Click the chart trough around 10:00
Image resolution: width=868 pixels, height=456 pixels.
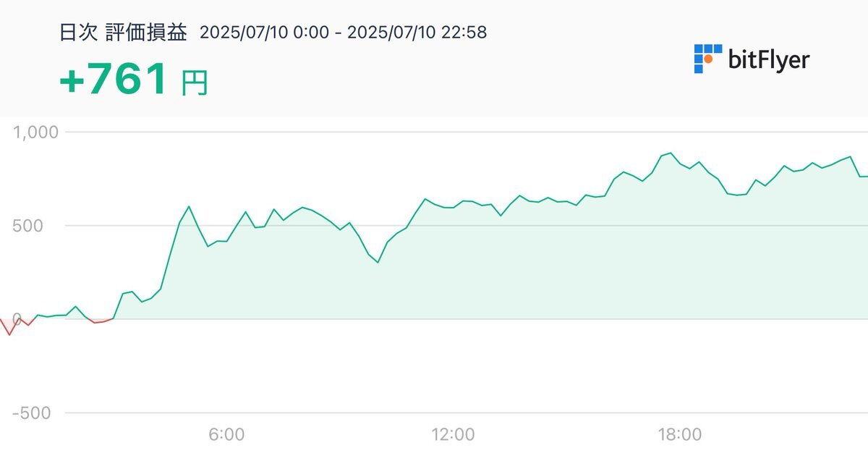pos(378,262)
